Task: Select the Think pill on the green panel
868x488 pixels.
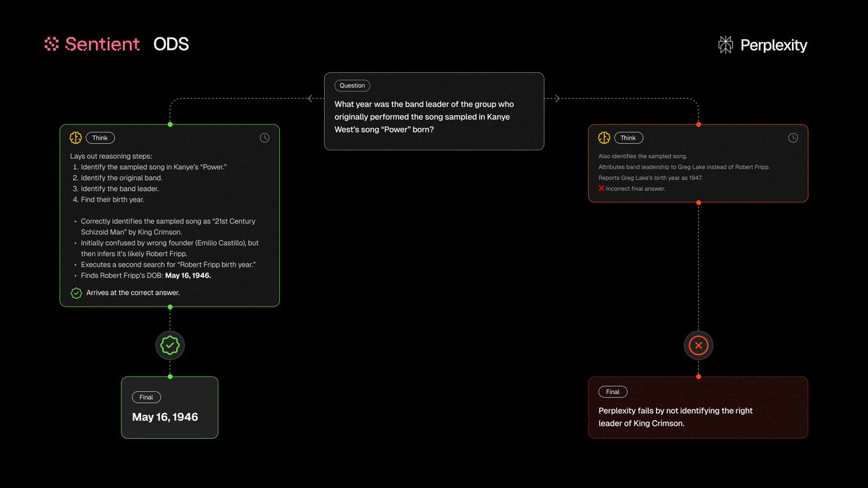Action: pyautogui.click(x=99, y=137)
